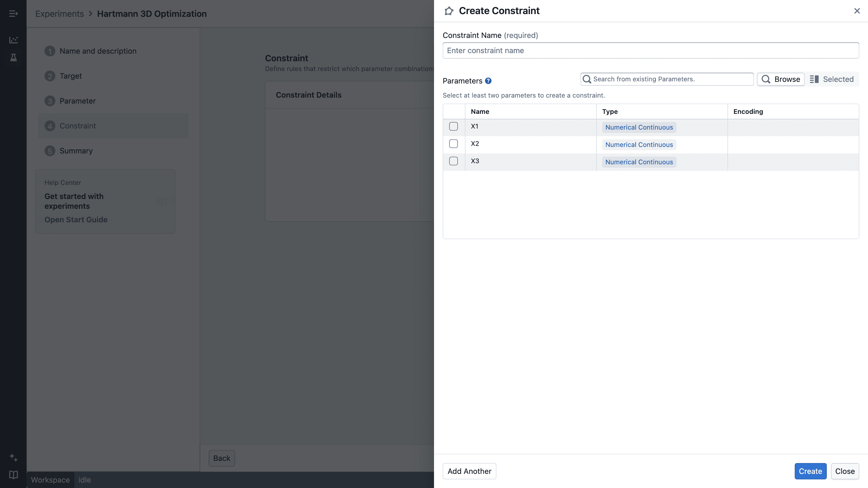Viewport: 868px width, 488px height.
Task: Go to Name and description step
Action: (113, 51)
